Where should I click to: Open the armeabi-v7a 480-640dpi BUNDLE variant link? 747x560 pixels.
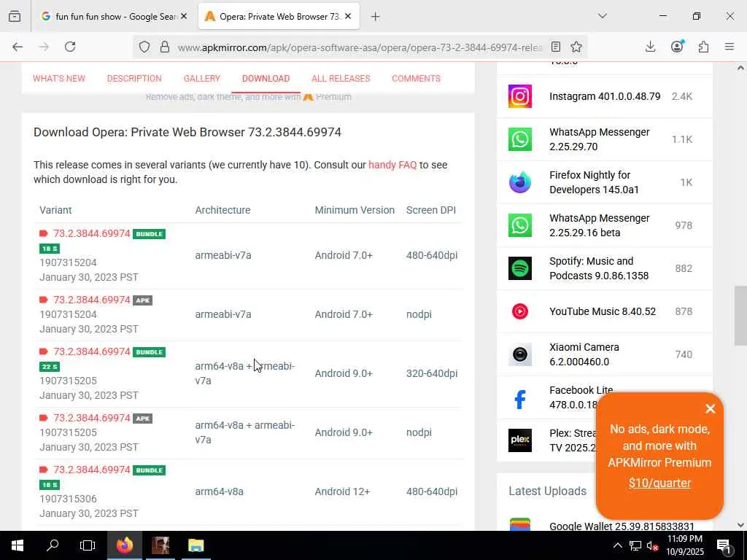[91, 234]
